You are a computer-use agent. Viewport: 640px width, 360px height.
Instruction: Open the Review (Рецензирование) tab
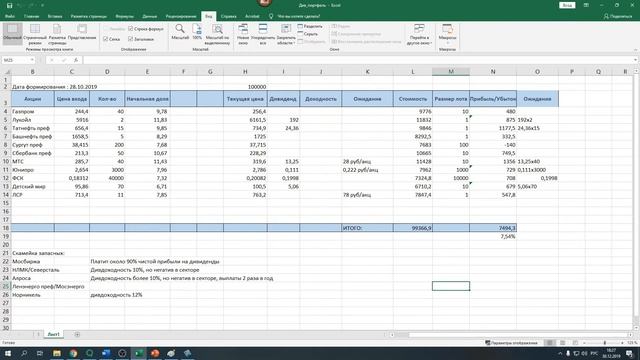[x=181, y=16]
